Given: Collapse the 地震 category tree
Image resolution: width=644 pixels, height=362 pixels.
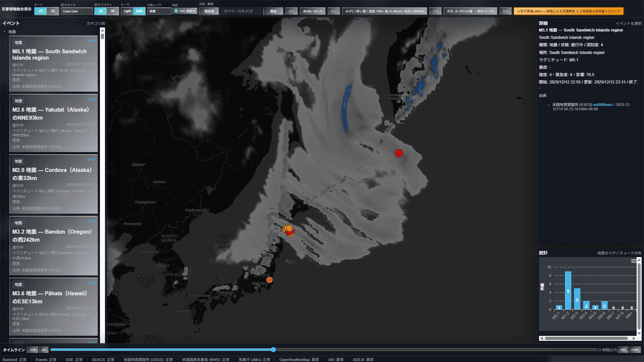Looking at the screenshot, I should pos(5,32).
